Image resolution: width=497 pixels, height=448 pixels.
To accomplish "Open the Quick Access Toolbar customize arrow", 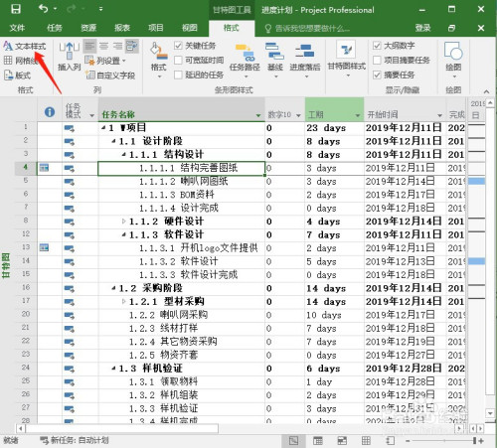I will 101,9.
